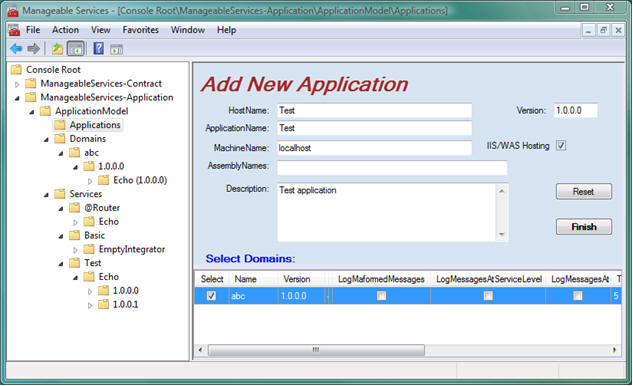Click the Back arrow toolbar icon
The image size is (633, 386).
[x=16, y=49]
